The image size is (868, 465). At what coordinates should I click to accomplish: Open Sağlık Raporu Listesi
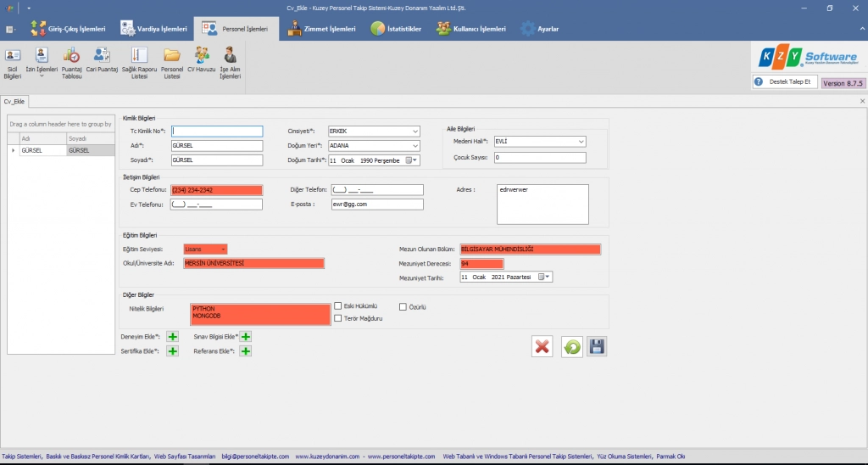coord(134,62)
